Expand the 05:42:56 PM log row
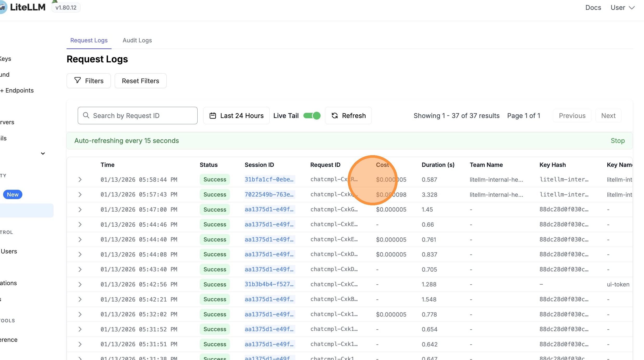The image size is (644, 360). tap(80, 284)
